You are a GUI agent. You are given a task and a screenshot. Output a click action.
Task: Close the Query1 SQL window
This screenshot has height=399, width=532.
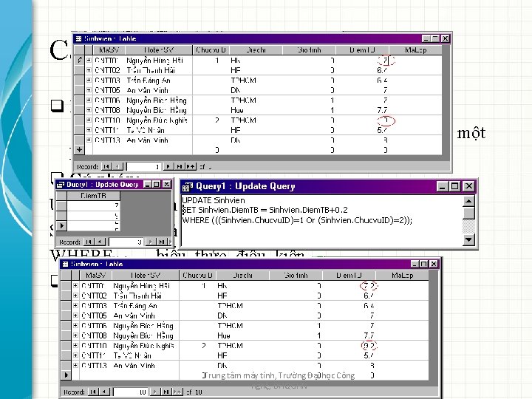click(x=468, y=186)
